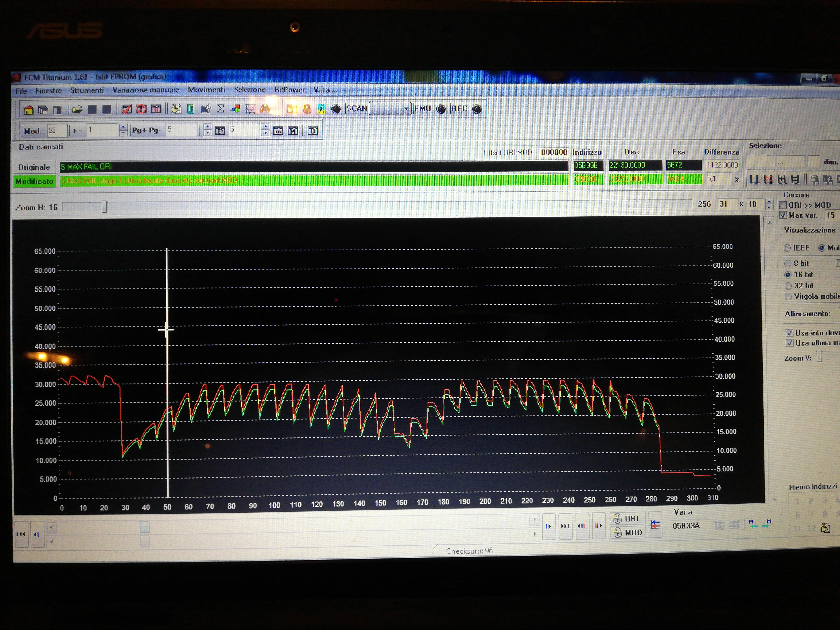Click the skip-to-end arrow button
The image size is (840, 630).
click(565, 526)
